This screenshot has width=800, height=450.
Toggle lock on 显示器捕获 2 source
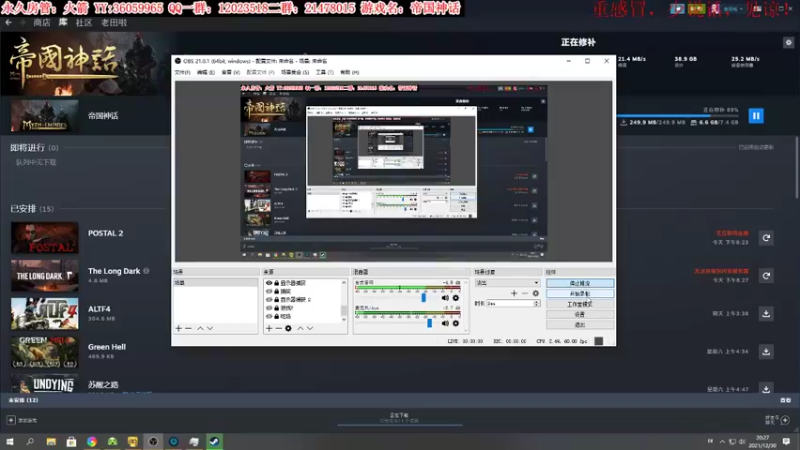pyautogui.click(x=277, y=299)
